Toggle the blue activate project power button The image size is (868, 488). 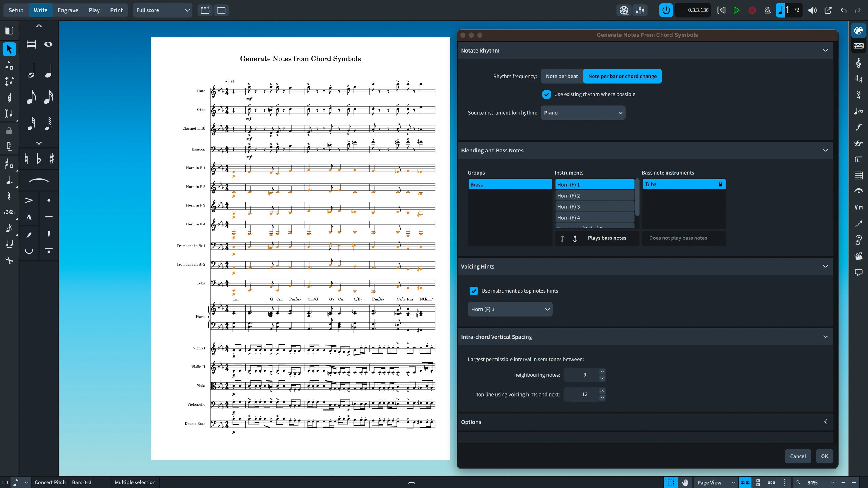click(x=666, y=10)
